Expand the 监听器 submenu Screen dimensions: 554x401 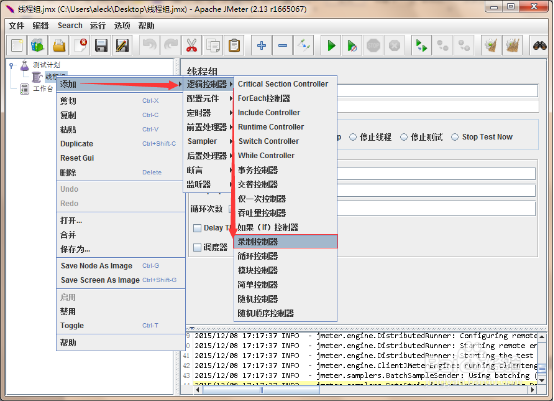coord(208,184)
